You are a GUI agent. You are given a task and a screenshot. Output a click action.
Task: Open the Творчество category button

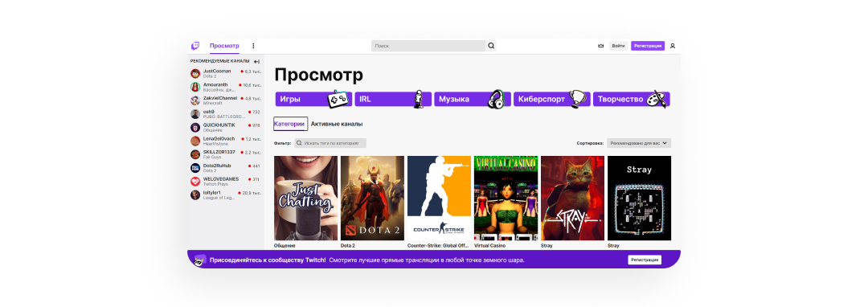click(631, 100)
